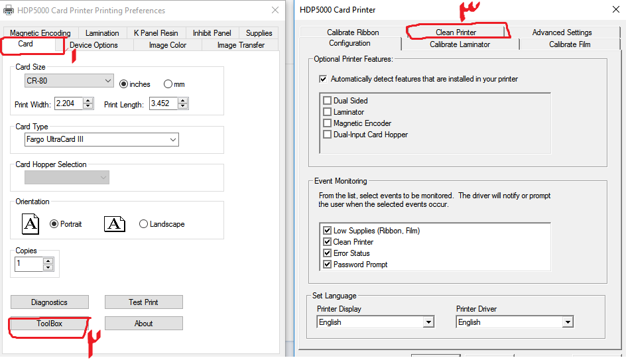626x364 pixels.
Task: Enable the Dual Sided checkbox
Action: tap(328, 101)
